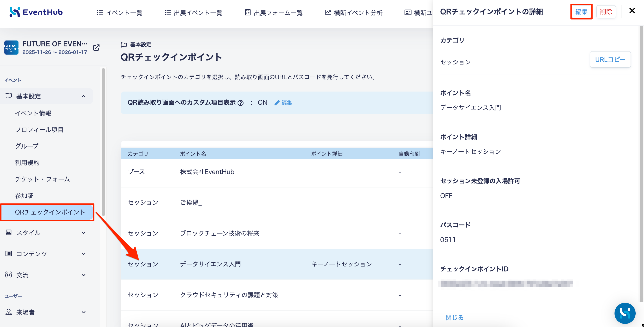Image resolution: width=644 pixels, height=327 pixels.
Task: Open the external link icon beside FUTURE OF EVENT
Action: (x=96, y=48)
